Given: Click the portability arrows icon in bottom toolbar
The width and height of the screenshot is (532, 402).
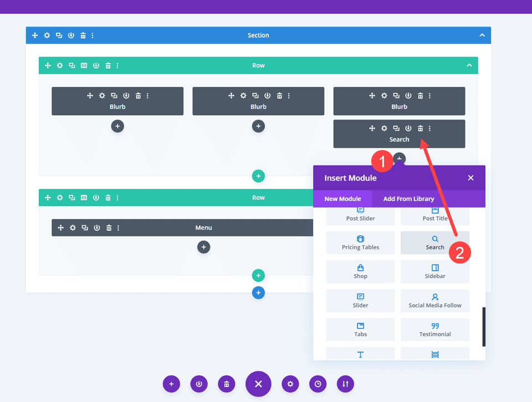Looking at the screenshot, I should 345,384.
